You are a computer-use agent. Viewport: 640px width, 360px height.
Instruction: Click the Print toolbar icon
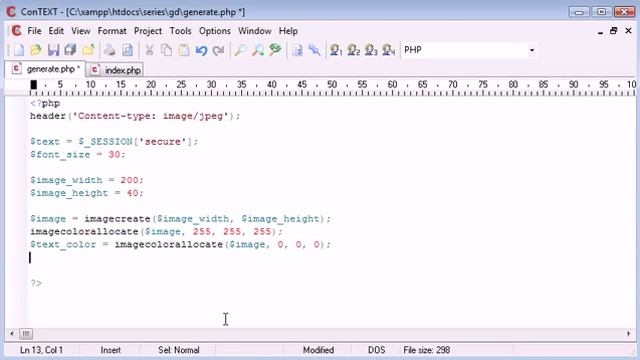click(109, 50)
